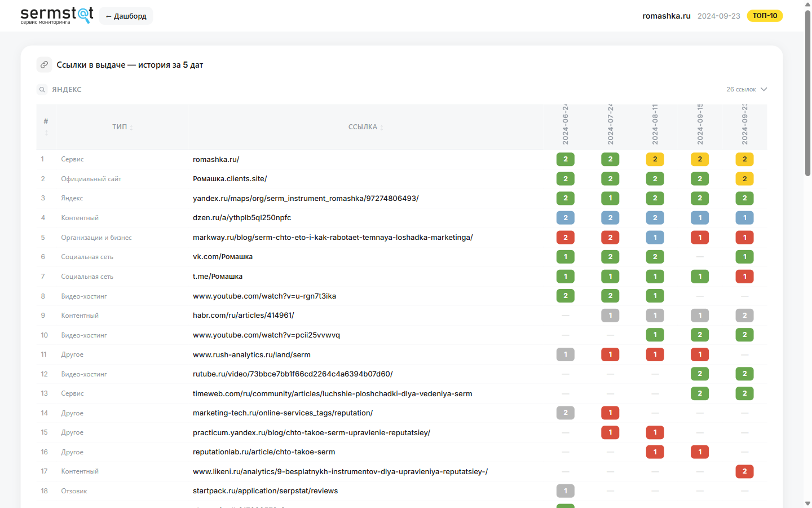
Task: Click the scrollbar up arrow
Action: (x=807, y=5)
